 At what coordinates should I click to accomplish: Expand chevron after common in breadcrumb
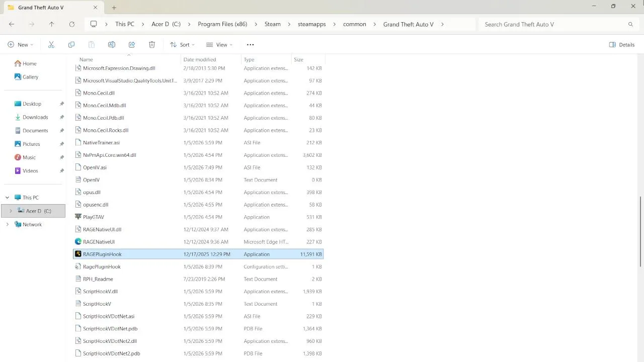point(375,24)
